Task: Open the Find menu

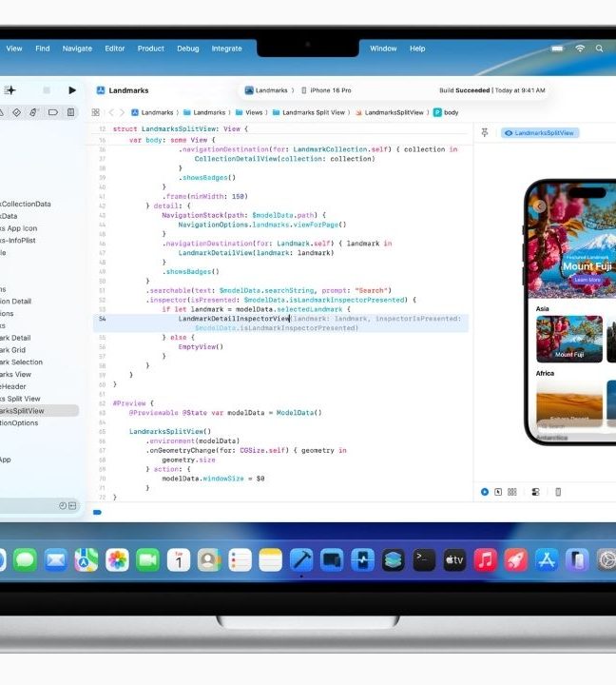Action: (43, 49)
